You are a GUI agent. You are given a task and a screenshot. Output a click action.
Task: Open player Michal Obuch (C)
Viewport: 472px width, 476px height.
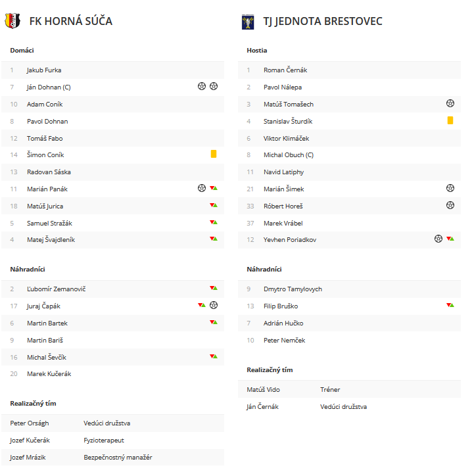tap(289, 155)
